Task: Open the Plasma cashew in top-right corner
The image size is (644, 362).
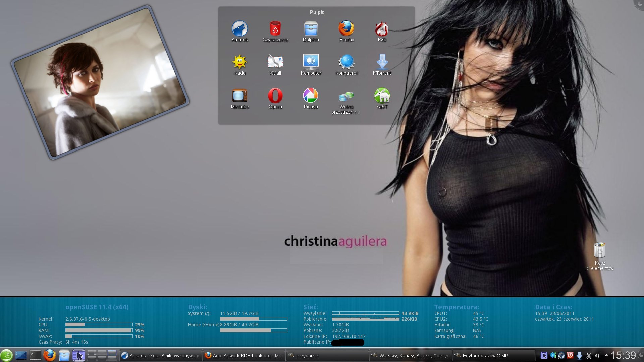Action: (x=639, y=4)
